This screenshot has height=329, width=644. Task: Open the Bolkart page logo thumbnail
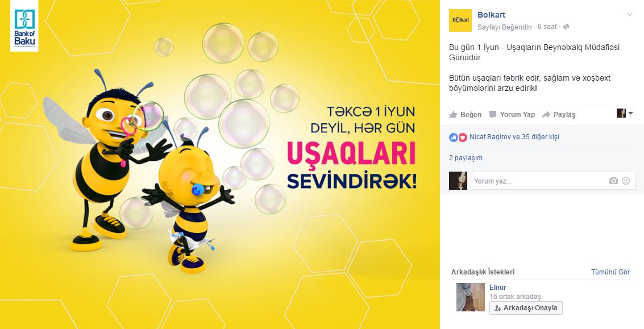tap(460, 20)
